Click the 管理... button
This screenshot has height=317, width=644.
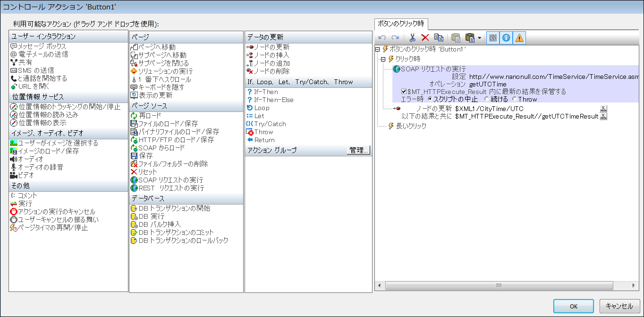[358, 150]
